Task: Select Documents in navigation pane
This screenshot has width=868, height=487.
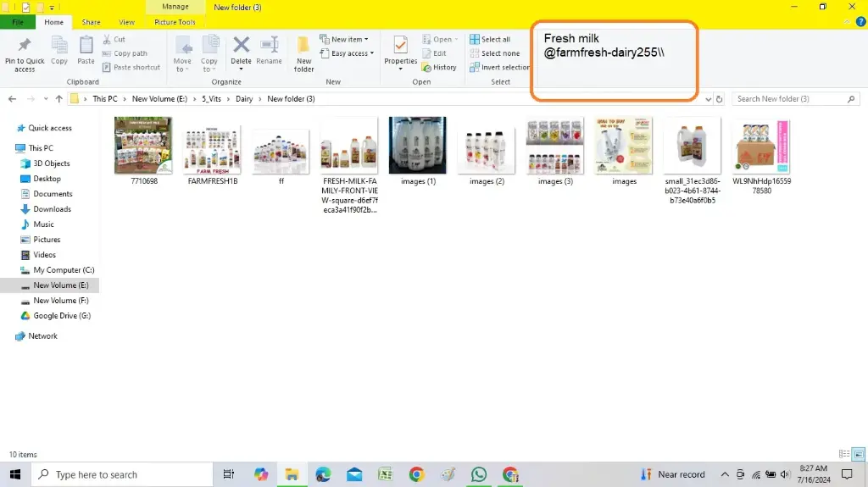Action: pos(47,194)
